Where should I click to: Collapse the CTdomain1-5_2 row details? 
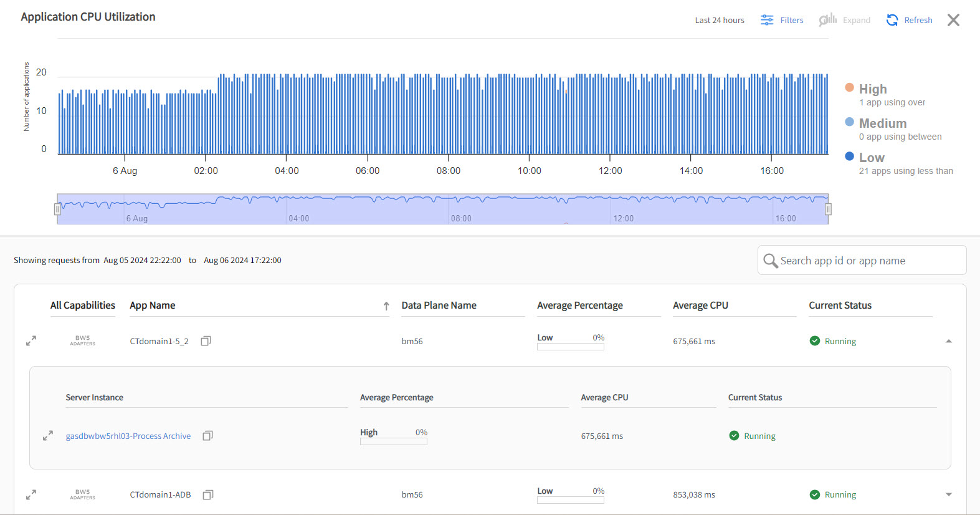[x=948, y=341]
